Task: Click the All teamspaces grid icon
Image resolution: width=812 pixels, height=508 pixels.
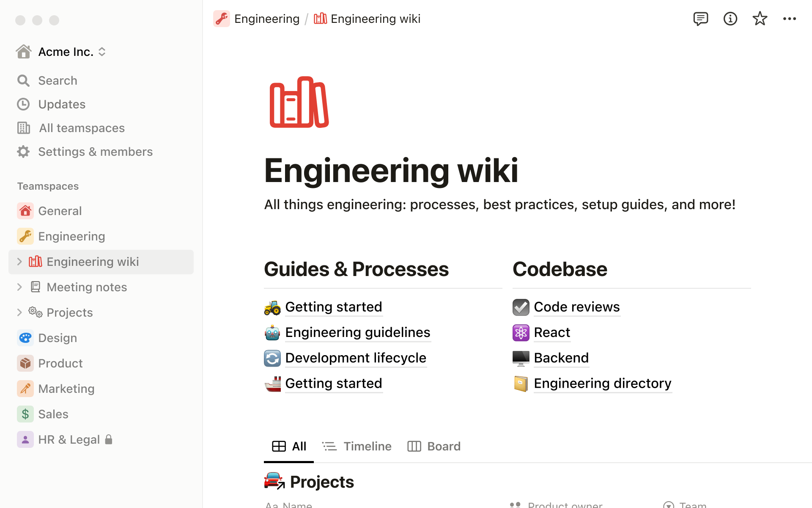Action: click(x=23, y=127)
